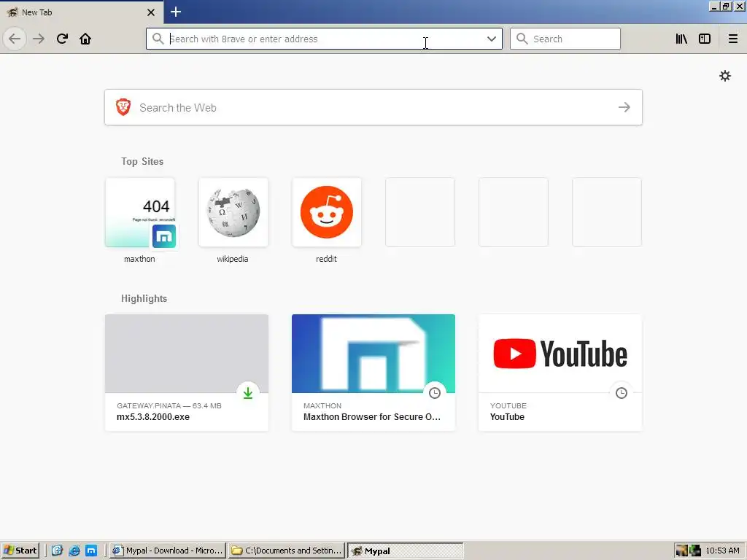This screenshot has width=747, height=560.
Task: Open the Maxthon Browser highlight card
Action: coord(373,373)
